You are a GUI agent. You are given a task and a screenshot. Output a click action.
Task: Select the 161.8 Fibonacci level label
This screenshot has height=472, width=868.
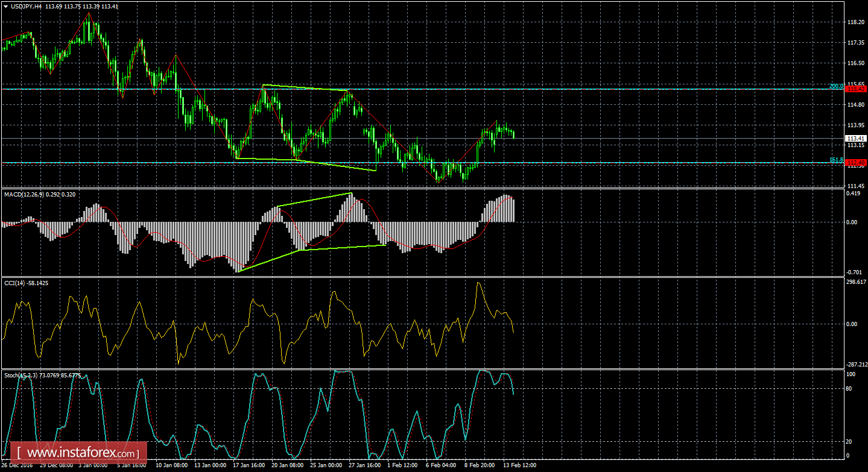[x=835, y=160]
